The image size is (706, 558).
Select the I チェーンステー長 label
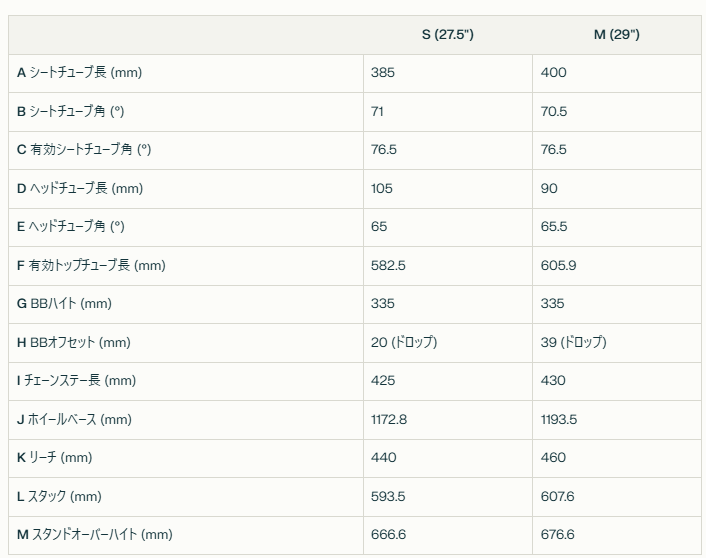coord(76,381)
